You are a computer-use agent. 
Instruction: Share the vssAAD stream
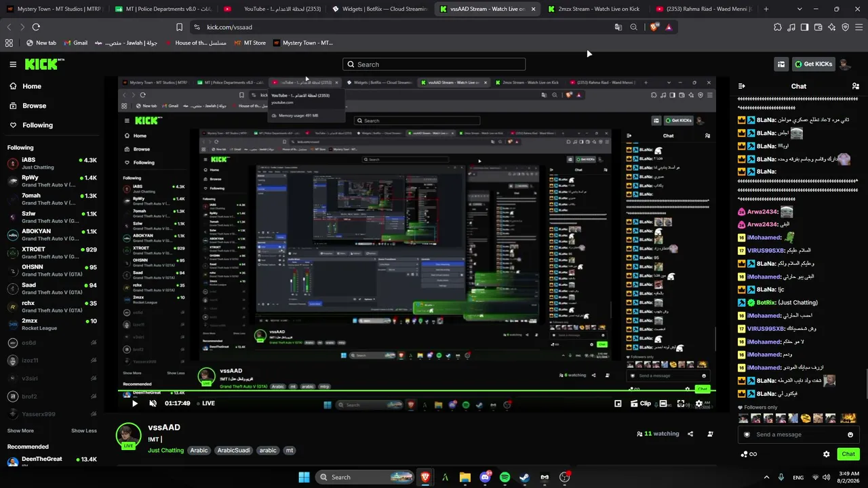(690, 434)
